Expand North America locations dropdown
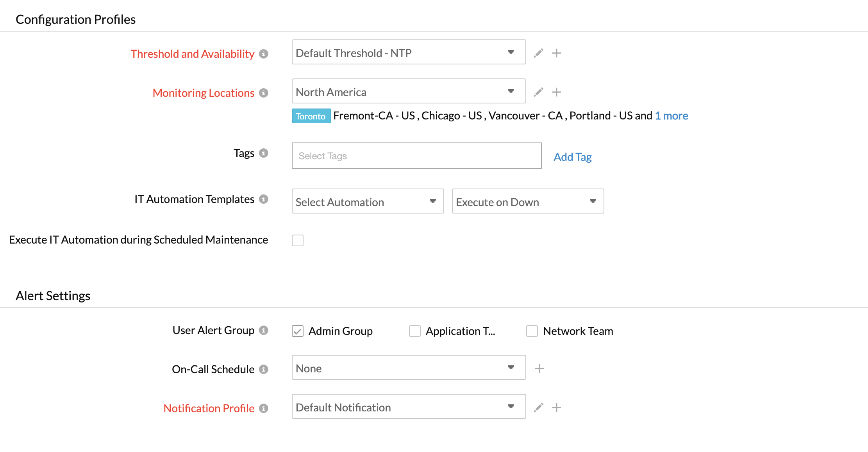The width and height of the screenshot is (868, 452). (x=409, y=91)
